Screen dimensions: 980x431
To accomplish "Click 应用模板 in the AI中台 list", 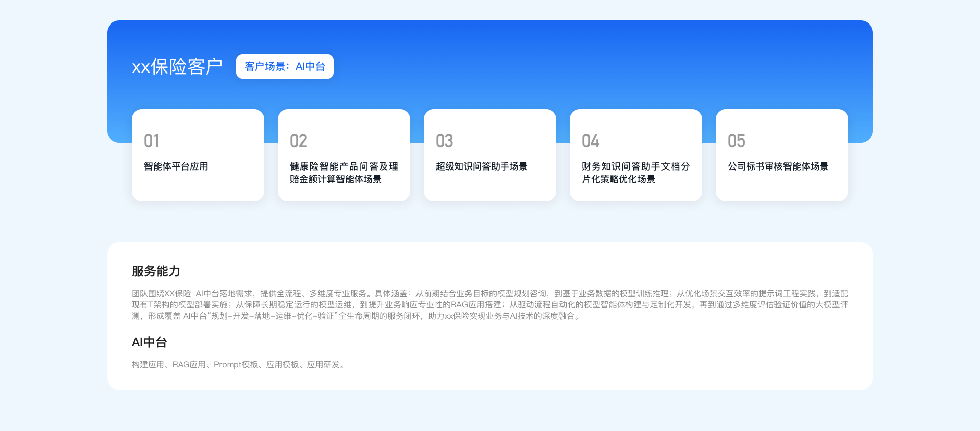I will (x=282, y=365).
